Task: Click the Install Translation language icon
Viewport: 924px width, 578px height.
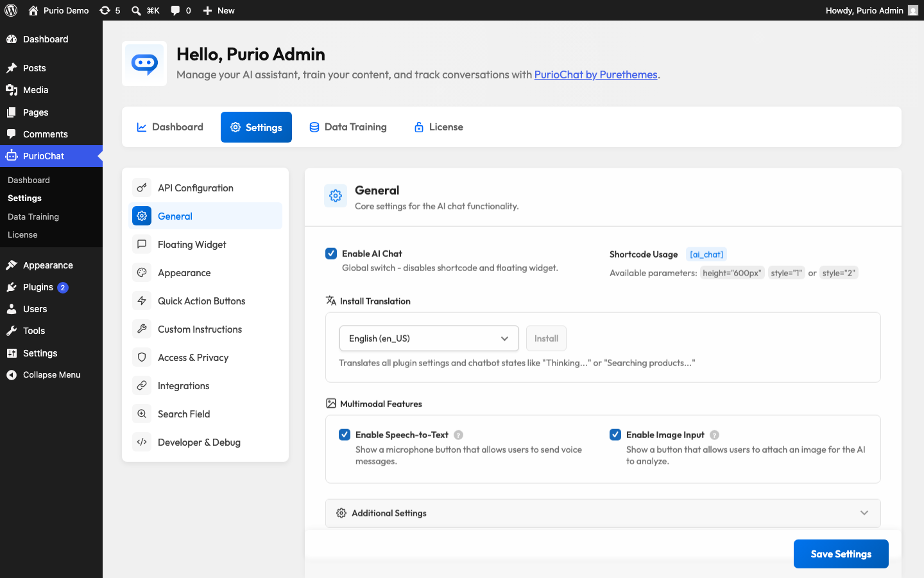Action: coord(331,301)
